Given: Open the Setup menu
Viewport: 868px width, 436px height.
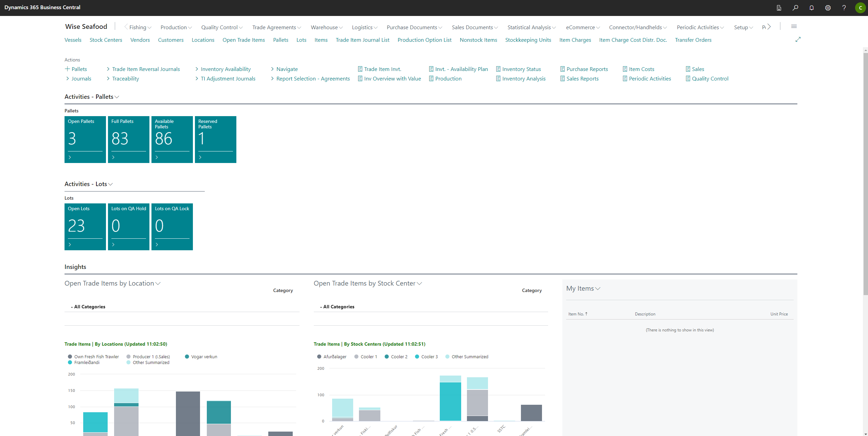Looking at the screenshot, I should (743, 27).
